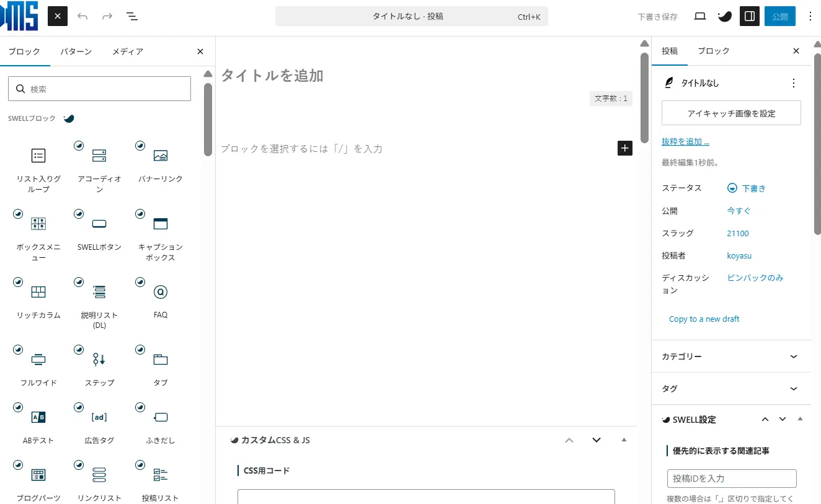The image size is (821, 504).
Task: Select the 広告タグ block icon
Action: pos(99,417)
